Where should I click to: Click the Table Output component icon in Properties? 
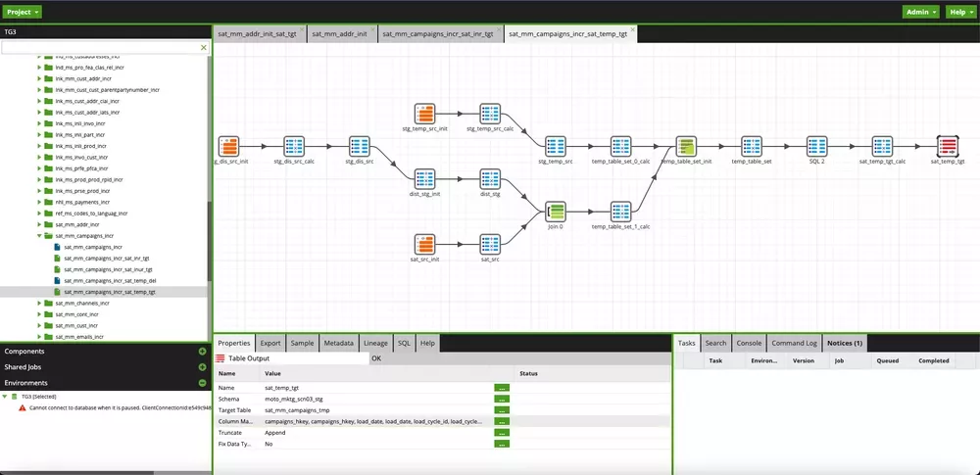(x=220, y=358)
